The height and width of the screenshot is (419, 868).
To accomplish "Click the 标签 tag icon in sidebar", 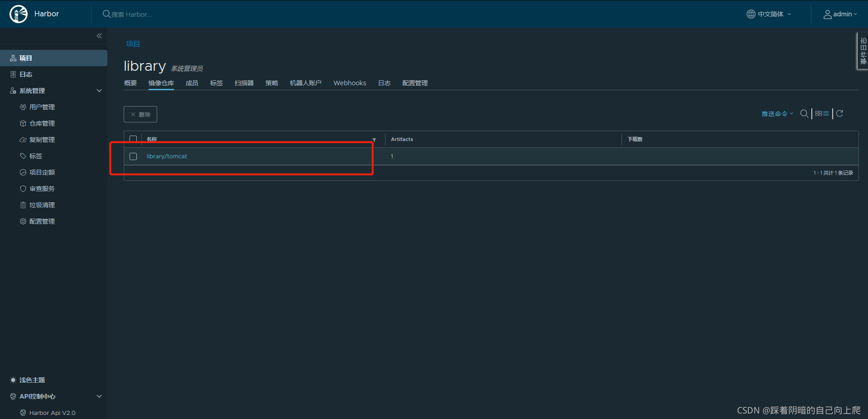I will tap(23, 156).
